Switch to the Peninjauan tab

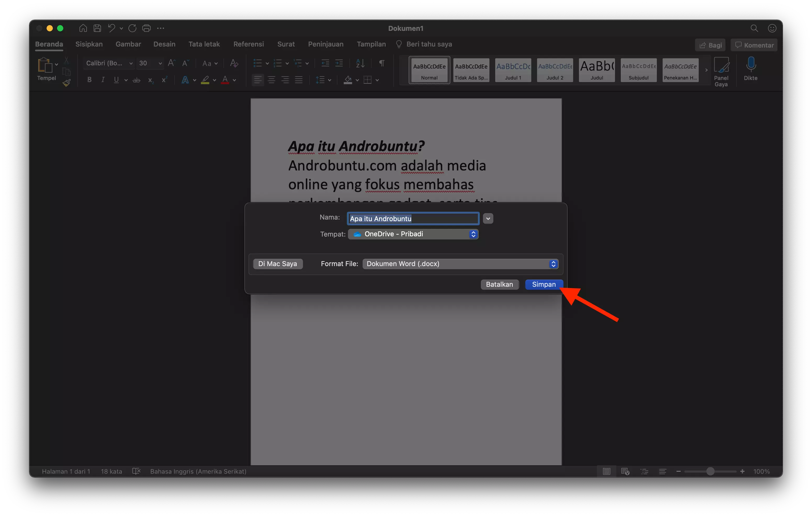[325, 44]
